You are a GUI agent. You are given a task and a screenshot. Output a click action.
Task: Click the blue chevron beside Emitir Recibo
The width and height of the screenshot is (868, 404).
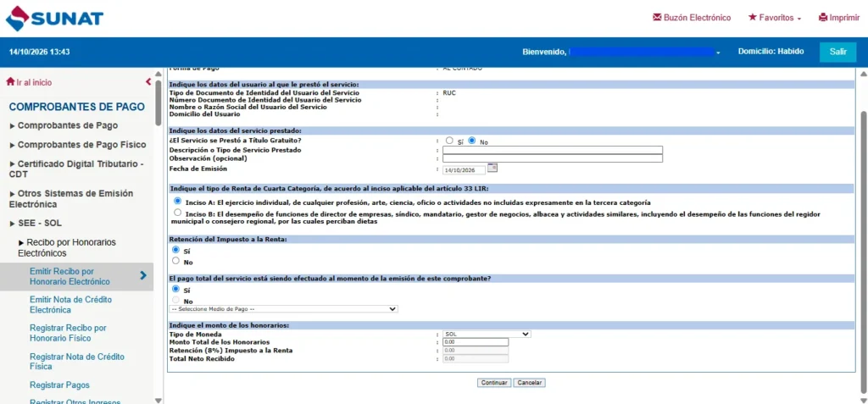coord(143,275)
